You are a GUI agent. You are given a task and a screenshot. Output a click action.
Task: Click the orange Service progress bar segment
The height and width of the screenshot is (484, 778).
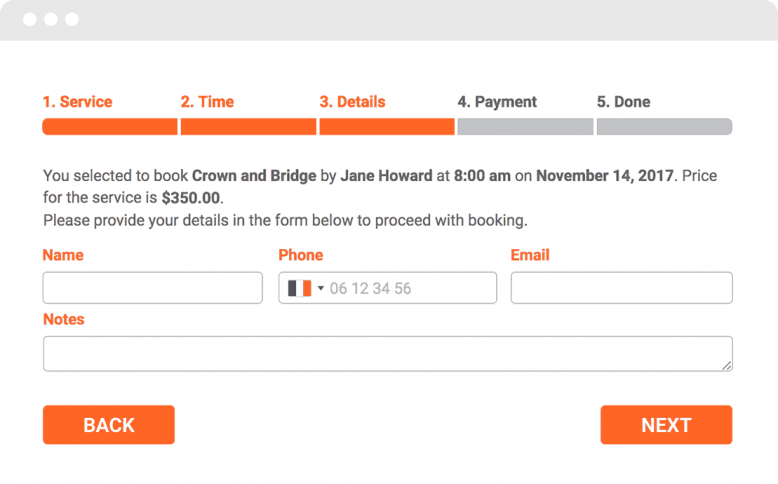coord(110,127)
